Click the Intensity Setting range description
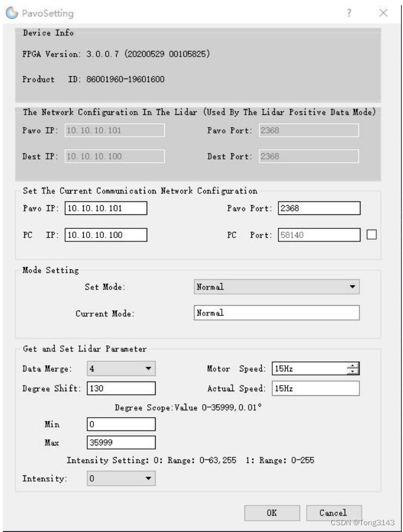 190,460
